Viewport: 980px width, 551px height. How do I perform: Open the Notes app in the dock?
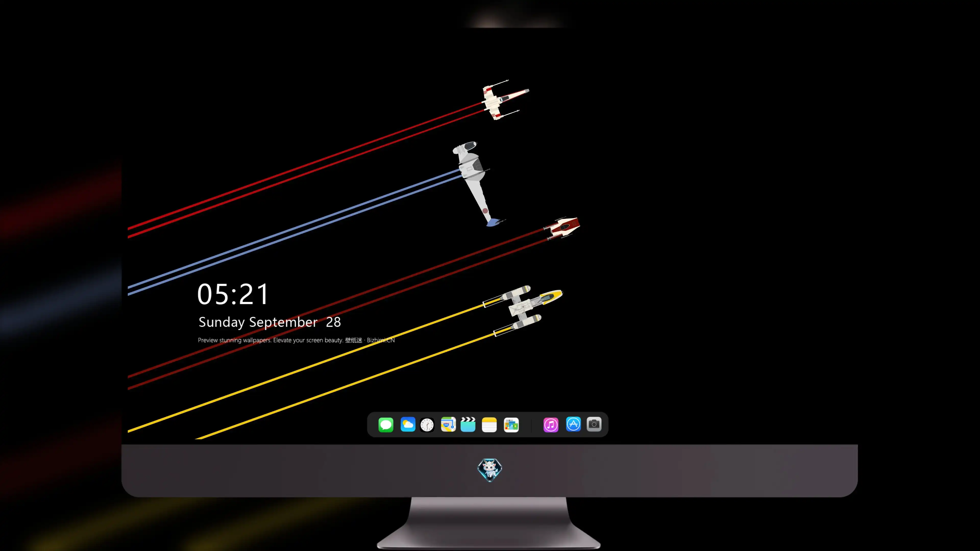489,425
